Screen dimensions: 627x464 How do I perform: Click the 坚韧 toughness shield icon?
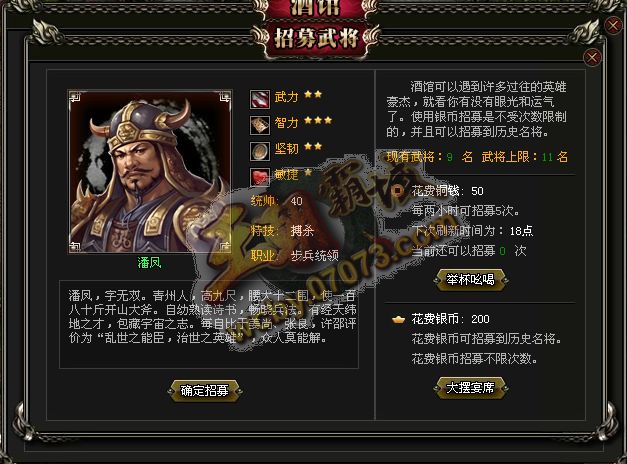pyautogui.click(x=260, y=151)
